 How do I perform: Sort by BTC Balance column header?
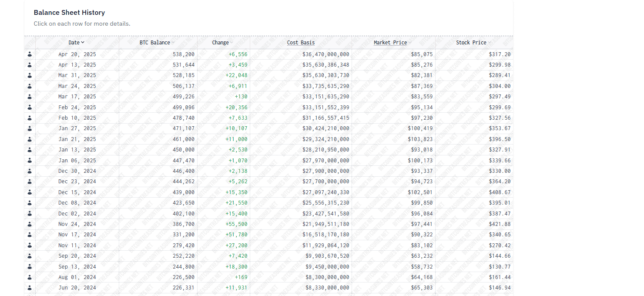pos(157,43)
